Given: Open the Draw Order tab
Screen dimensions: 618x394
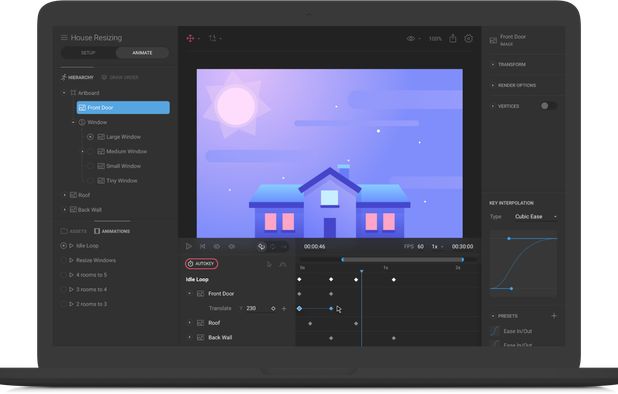Looking at the screenshot, I should pyautogui.click(x=120, y=77).
